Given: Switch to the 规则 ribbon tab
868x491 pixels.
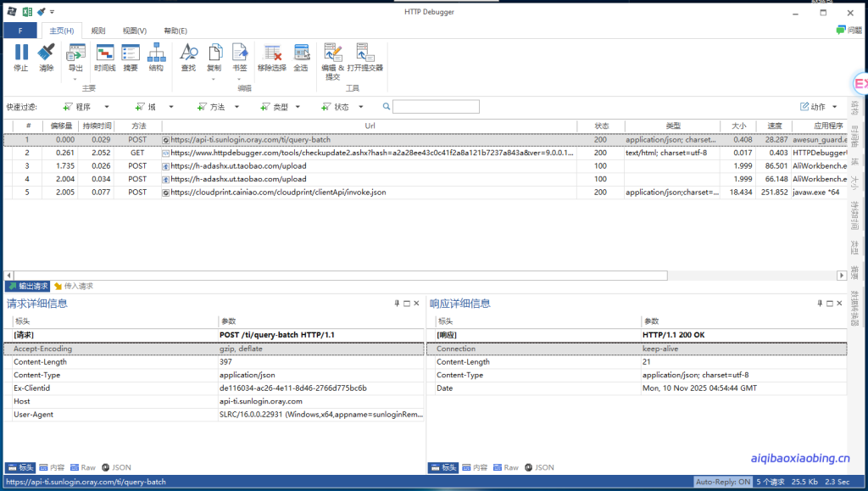Looking at the screenshot, I should [x=97, y=30].
